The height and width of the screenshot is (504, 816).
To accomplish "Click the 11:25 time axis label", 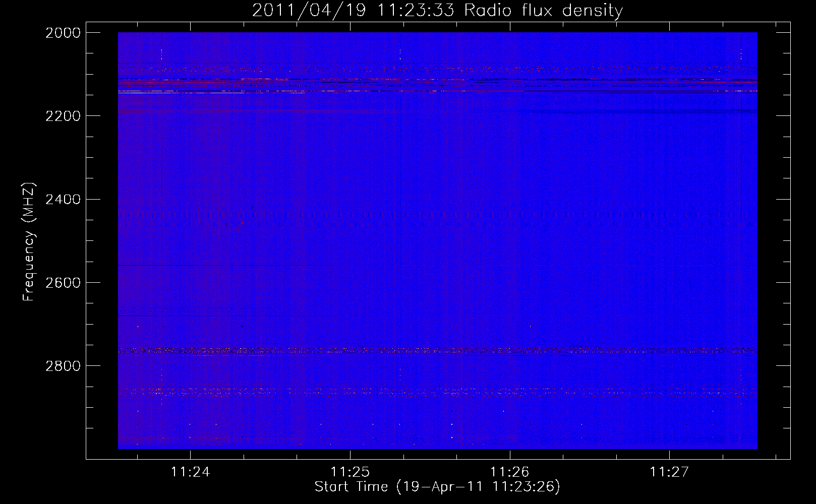I will pyautogui.click(x=350, y=472).
